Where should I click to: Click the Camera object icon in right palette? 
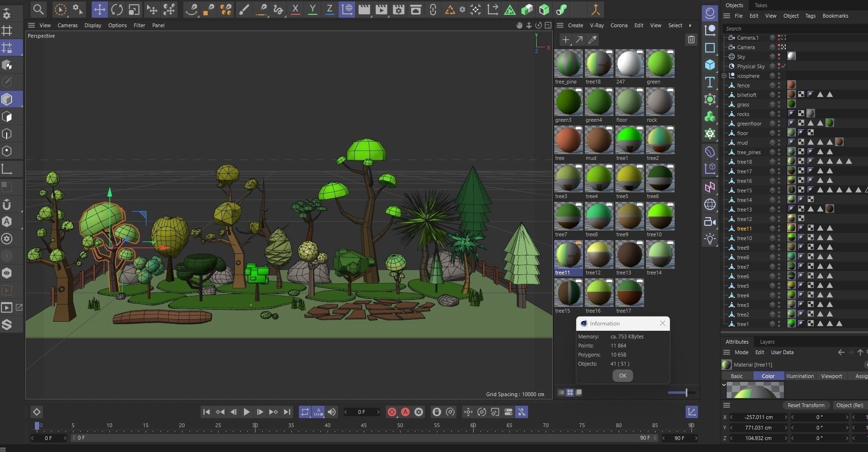710,222
